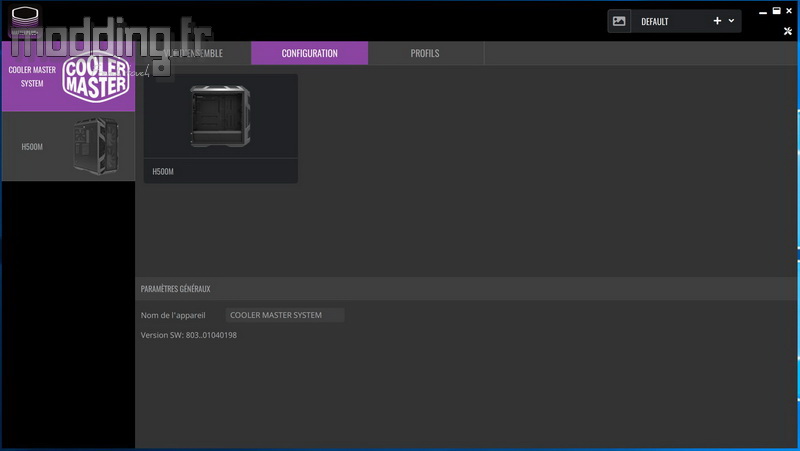Screen dimensions: 800x451
Task: Select Cooler Master System in sidebar
Action: (x=68, y=77)
